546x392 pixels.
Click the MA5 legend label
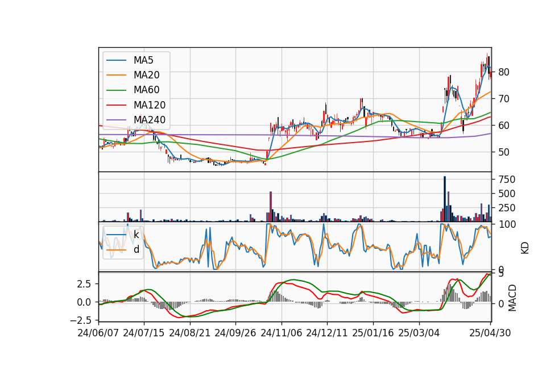143,60
